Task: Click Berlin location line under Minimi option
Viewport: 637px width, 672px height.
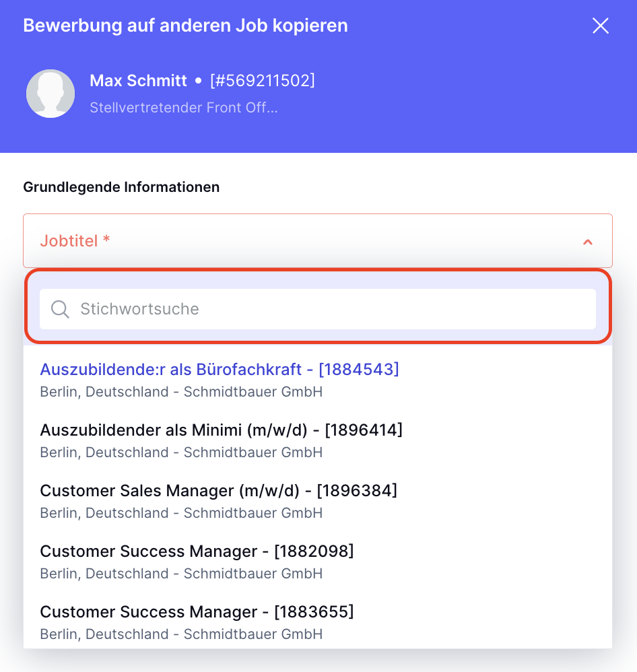Action: (181, 452)
